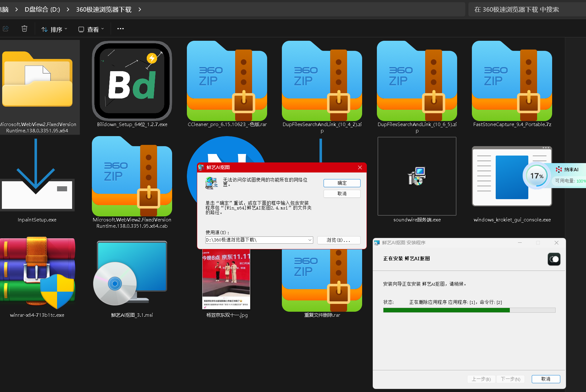The width and height of the screenshot is (586, 392).
Task: Click the search box for 360极速浏览器下载
Action: [x=527, y=9]
